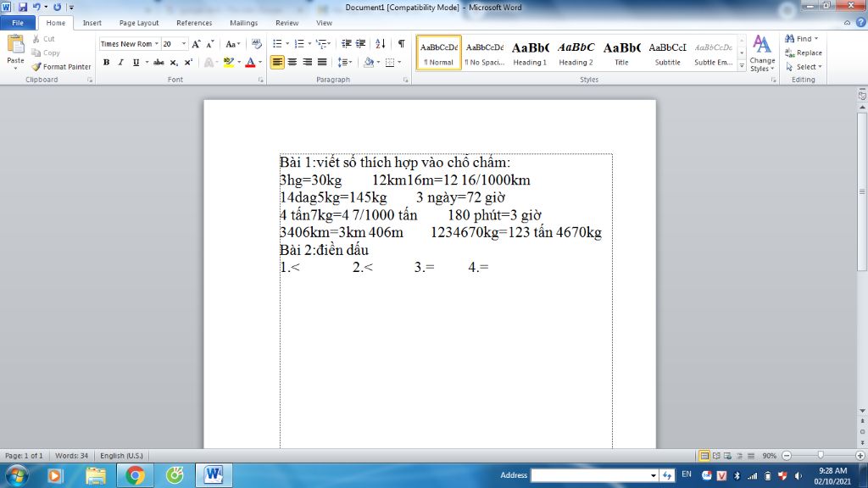Switch to the Mailings tab

243,23
